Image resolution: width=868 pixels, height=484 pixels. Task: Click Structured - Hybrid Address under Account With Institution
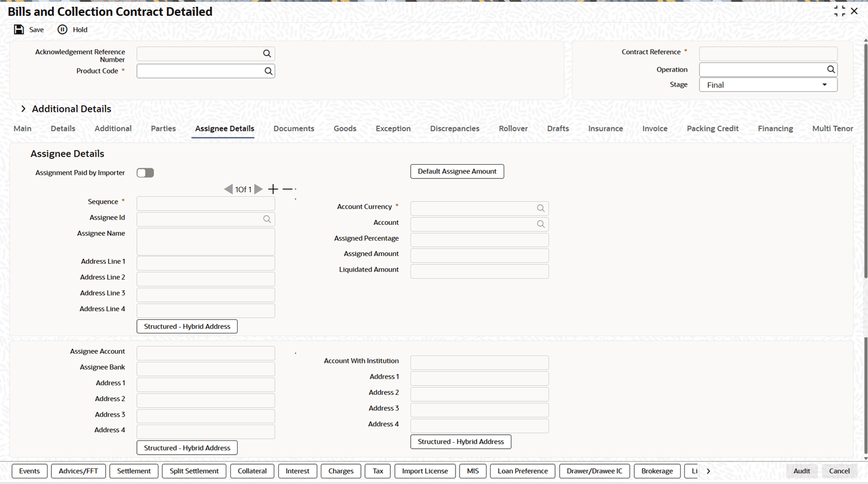[x=461, y=442]
